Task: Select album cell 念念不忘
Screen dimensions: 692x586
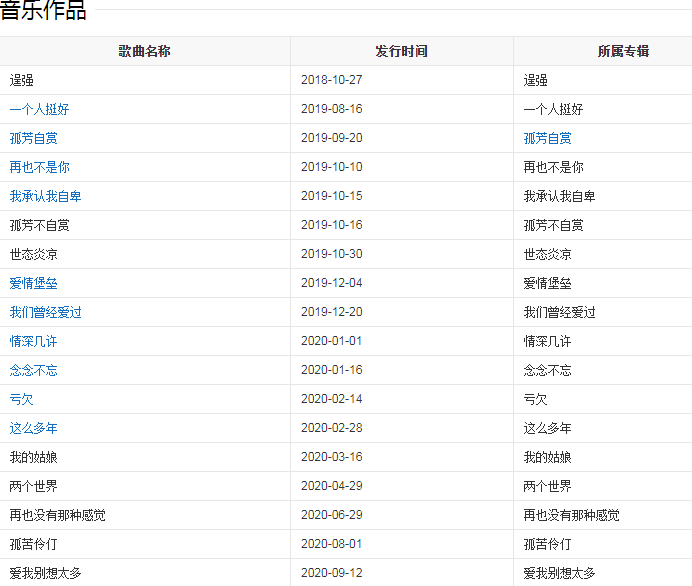Action: pos(547,370)
